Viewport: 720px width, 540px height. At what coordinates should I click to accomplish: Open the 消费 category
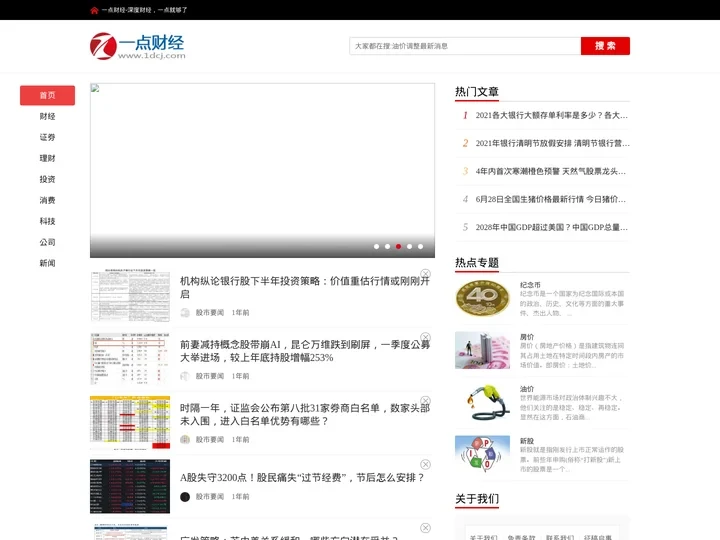tap(47, 200)
